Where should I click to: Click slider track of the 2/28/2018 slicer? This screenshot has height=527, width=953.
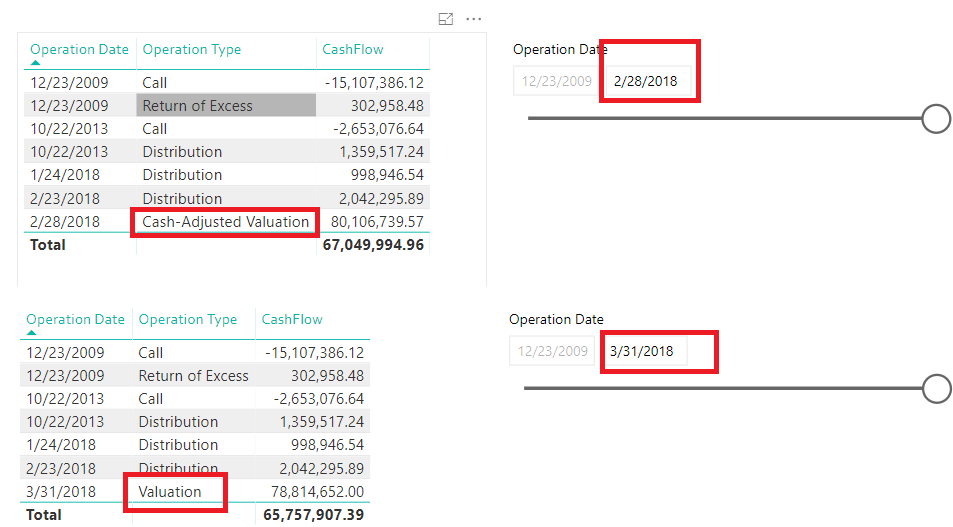724,118
